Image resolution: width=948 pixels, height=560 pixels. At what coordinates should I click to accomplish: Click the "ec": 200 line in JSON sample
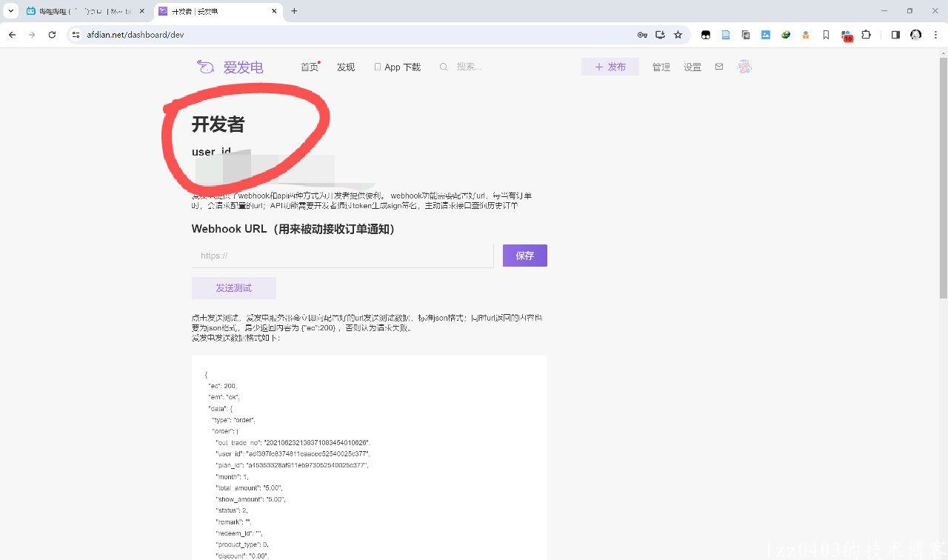pos(223,386)
